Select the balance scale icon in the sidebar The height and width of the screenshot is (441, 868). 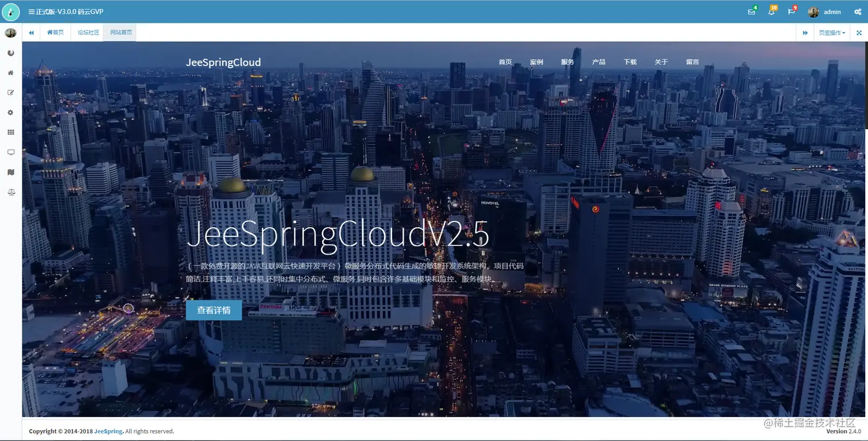tap(11, 192)
